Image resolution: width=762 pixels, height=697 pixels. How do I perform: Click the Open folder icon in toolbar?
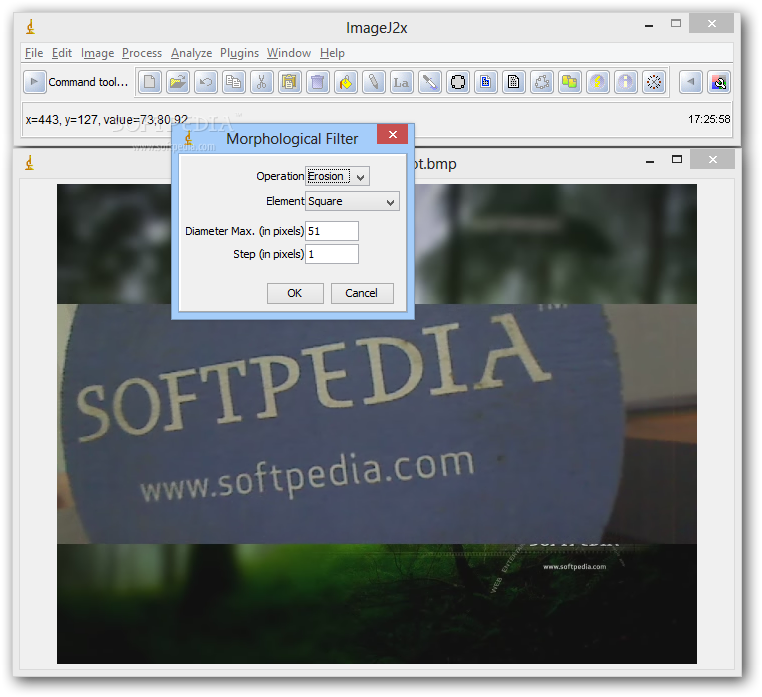coord(178,82)
